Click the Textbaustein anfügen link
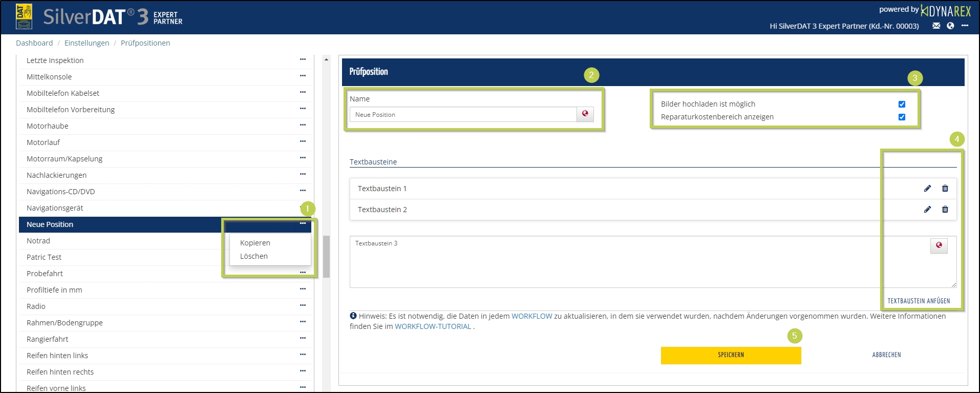The width and height of the screenshot is (980, 393). [919, 301]
